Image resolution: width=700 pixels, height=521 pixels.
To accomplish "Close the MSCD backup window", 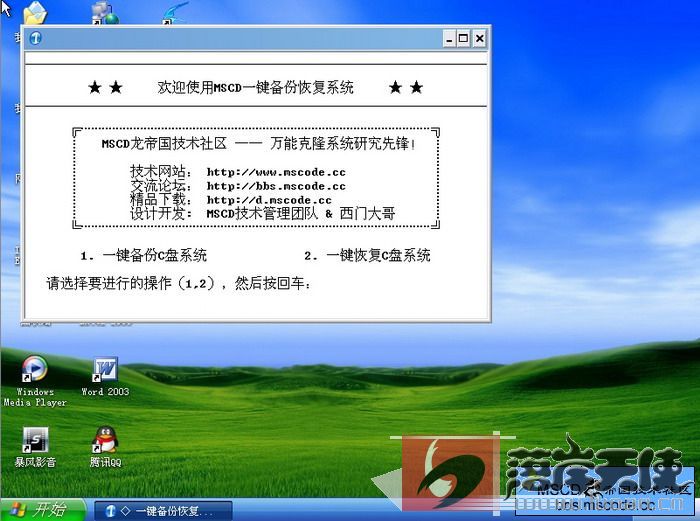I will pos(479,38).
